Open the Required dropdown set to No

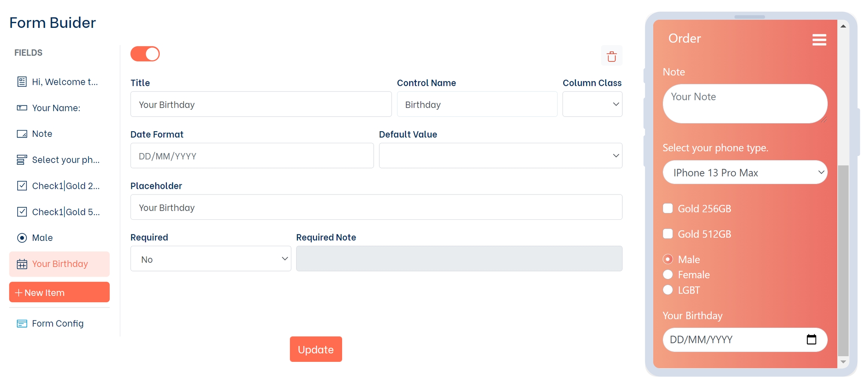point(211,259)
